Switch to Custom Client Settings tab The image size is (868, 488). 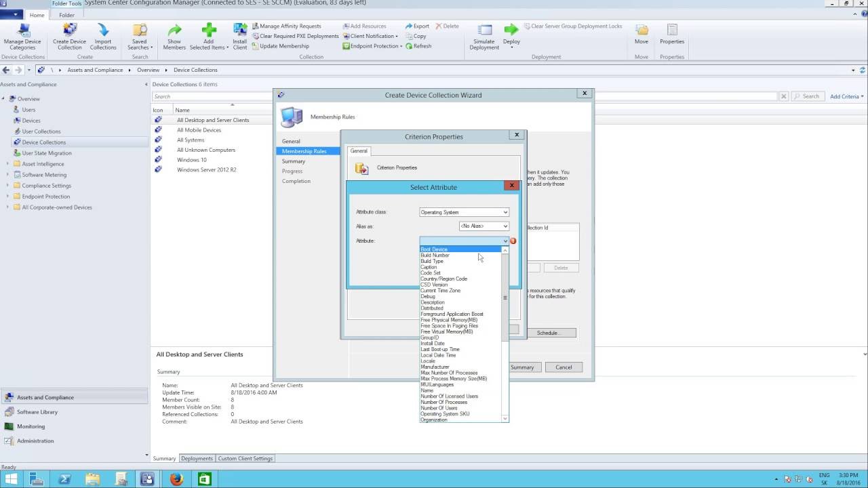tap(245, 458)
